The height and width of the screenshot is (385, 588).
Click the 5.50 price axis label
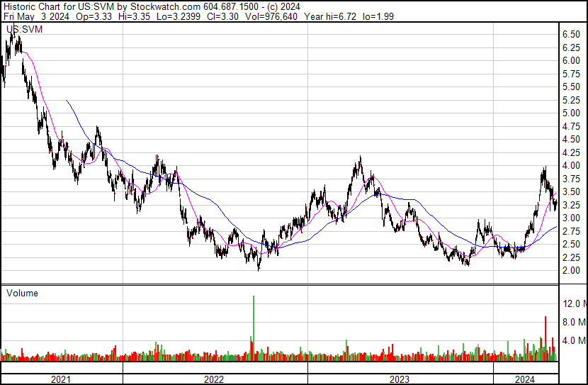click(x=571, y=87)
